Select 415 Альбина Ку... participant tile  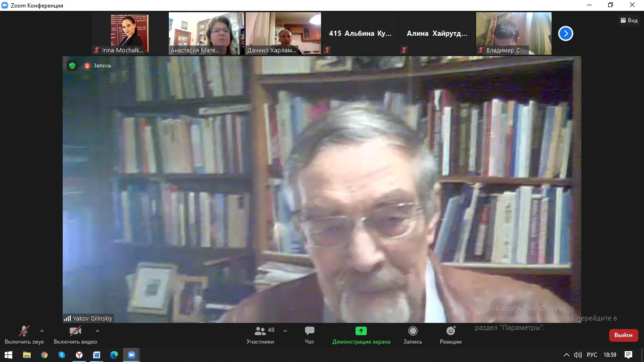360,33
